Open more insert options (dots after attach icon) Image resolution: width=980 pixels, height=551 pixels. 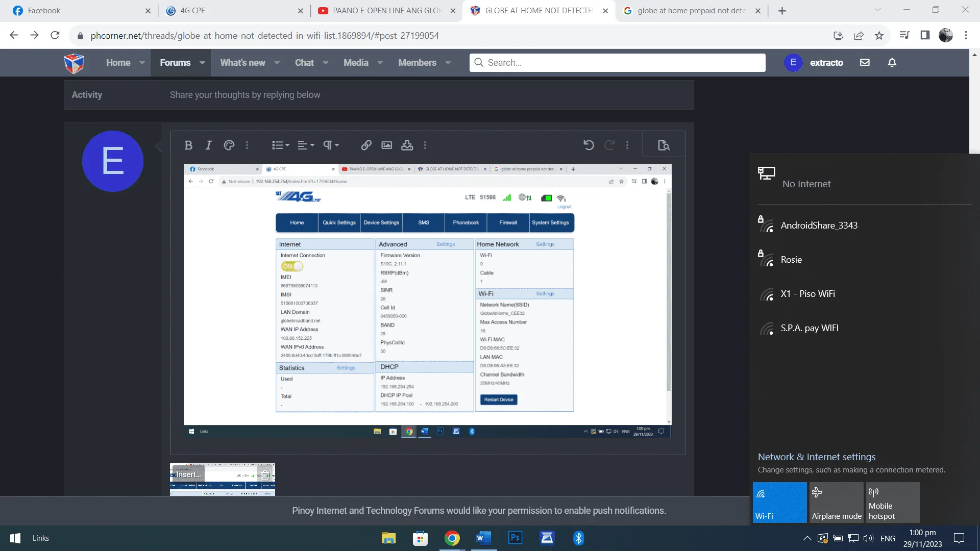[425, 145]
